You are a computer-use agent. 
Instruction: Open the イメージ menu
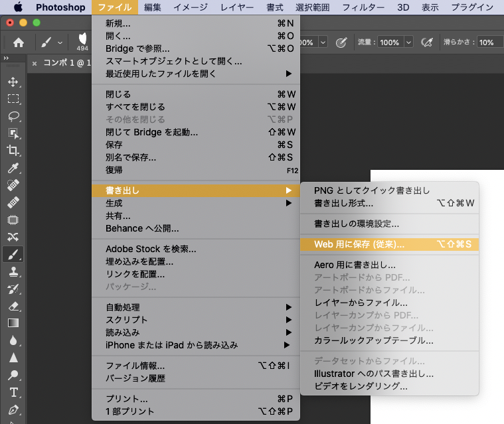191,7
